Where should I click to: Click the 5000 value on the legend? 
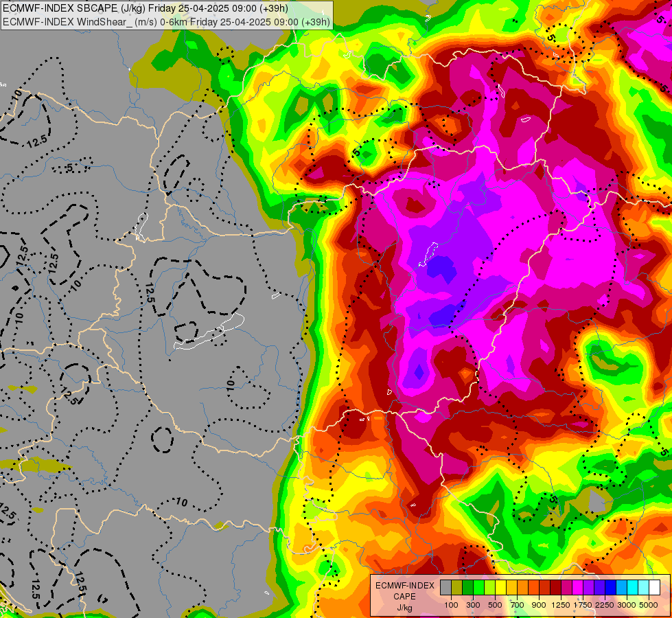pos(649,605)
